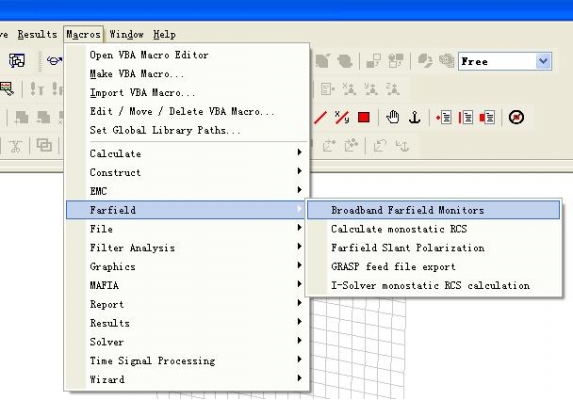Click the x/y coordinate icon
Viewport: 573px width, 400px height.
click(342, 117)
